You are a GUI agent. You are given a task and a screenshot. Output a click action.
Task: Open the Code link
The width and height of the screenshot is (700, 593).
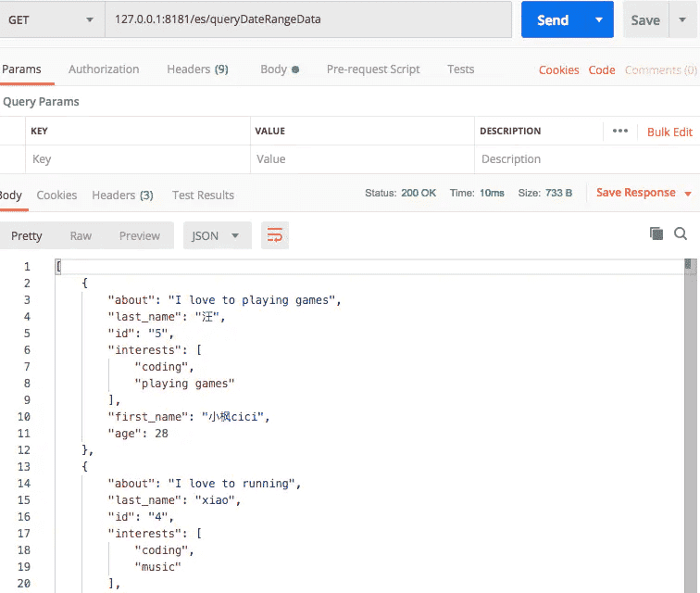pyautogui.click(x=602, y=70)
